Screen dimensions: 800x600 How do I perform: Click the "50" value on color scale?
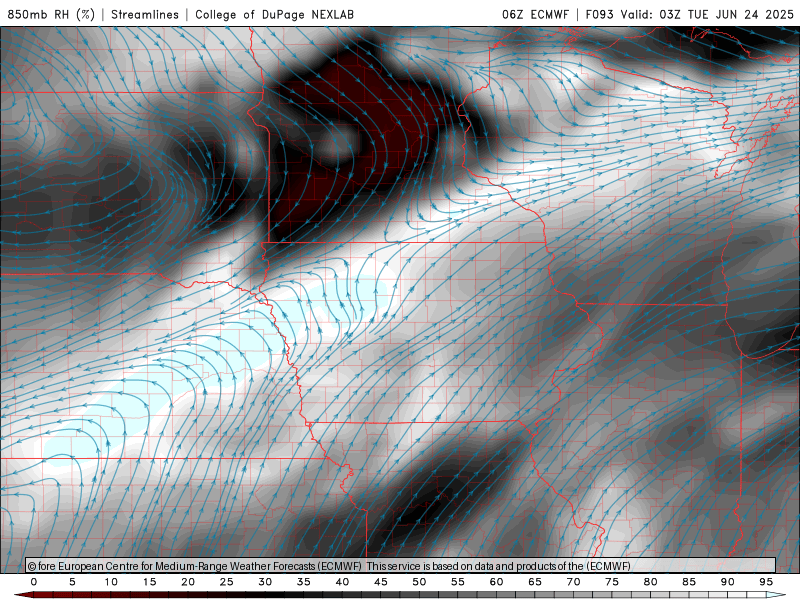pyautogui.click(x=419, y=582)
